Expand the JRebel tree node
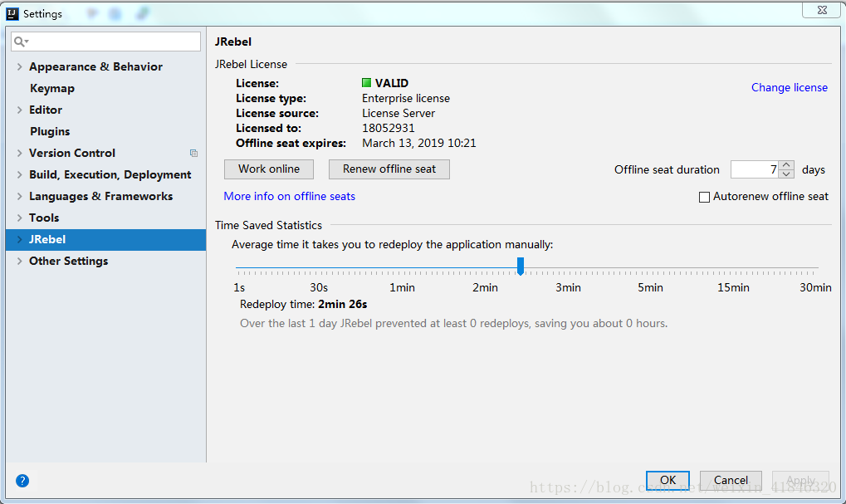The width and height of the screenshot is (846, 504). pyautogui.click(x=19, y=240)
